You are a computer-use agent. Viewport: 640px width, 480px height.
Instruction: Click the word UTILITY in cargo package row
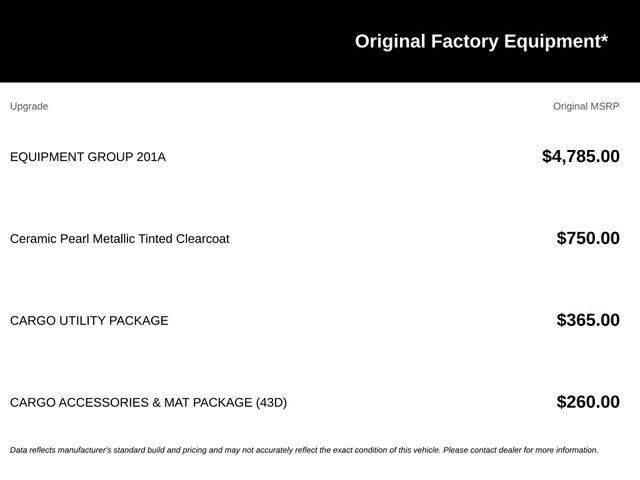pyautogui.click(x=82, y=320)
